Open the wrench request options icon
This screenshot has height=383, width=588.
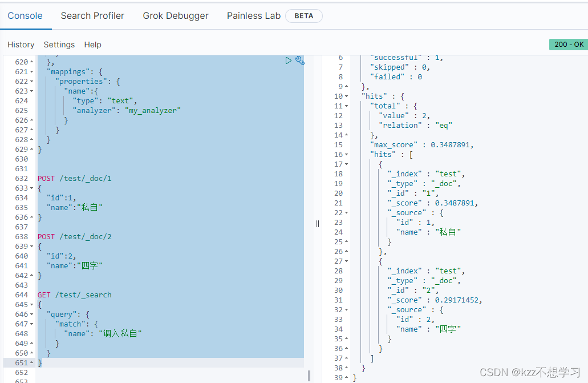coord(299,61)
